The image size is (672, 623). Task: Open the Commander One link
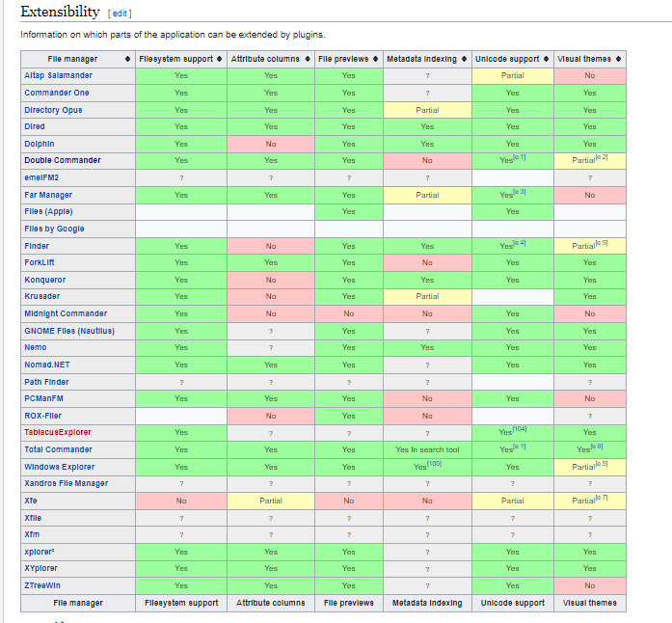click(x=57, y=93)
